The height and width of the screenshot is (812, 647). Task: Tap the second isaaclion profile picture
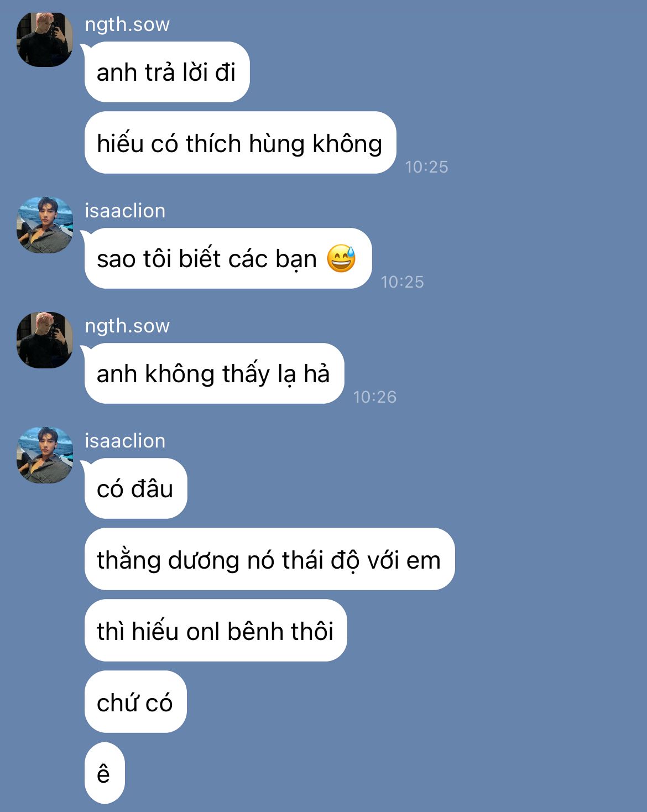(45, 455)
